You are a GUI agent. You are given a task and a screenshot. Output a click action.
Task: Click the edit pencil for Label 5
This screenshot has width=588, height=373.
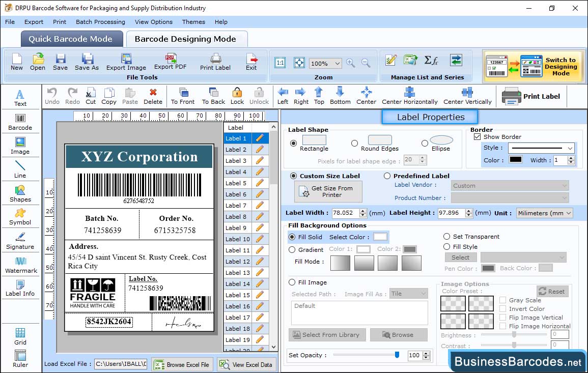260,183
